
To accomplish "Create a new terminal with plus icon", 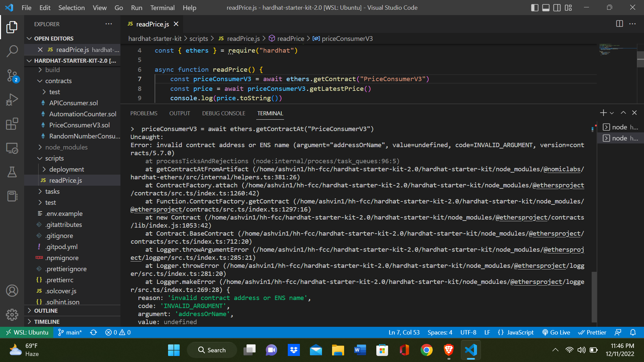I will (x=603, y=113).
